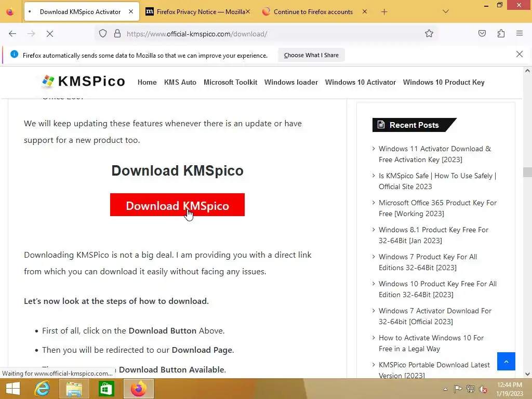Dismiss the Mozilla data notification bar

[x=519, y=54]
